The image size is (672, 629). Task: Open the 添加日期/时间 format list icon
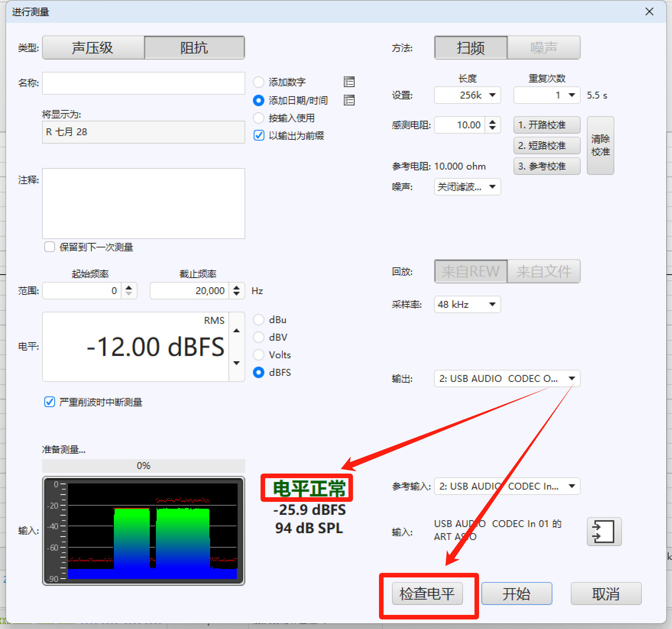coord(349,100)
